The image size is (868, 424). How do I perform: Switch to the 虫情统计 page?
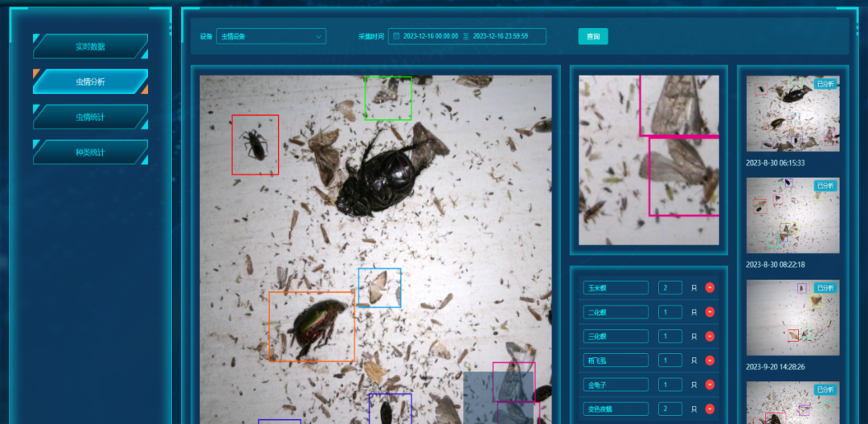coord(90,117)
